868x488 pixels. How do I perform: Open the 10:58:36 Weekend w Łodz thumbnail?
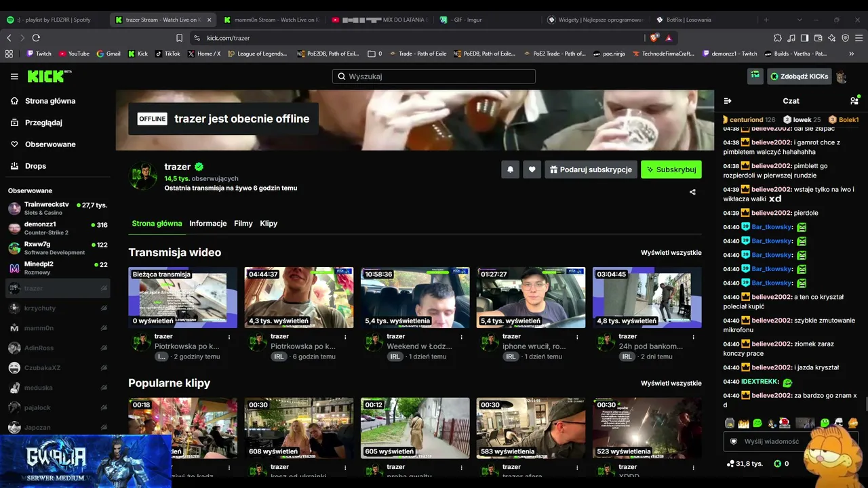415,298
